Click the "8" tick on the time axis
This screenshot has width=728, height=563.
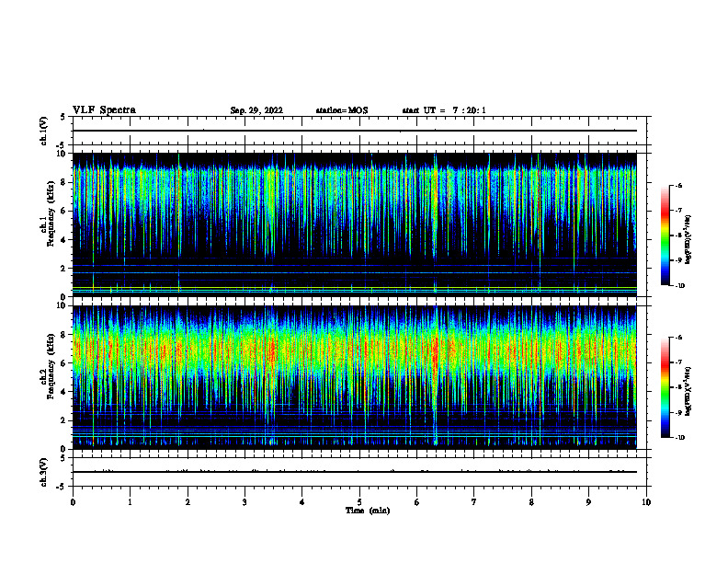[531, 502]
